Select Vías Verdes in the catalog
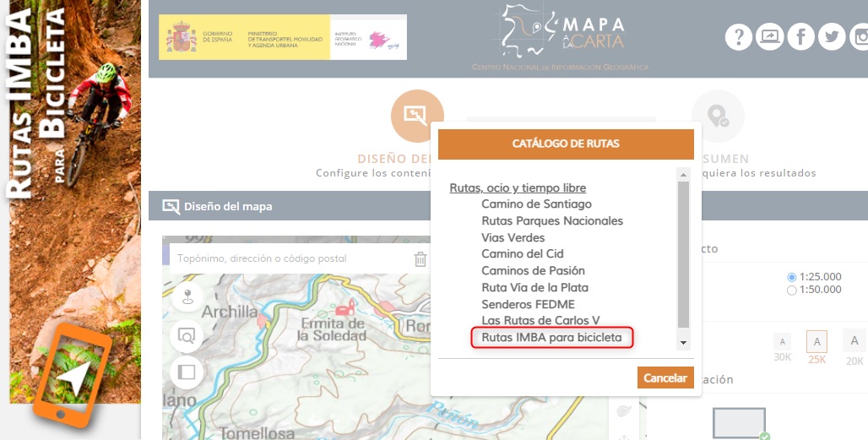The image size is (868, 440). (513, 237)
